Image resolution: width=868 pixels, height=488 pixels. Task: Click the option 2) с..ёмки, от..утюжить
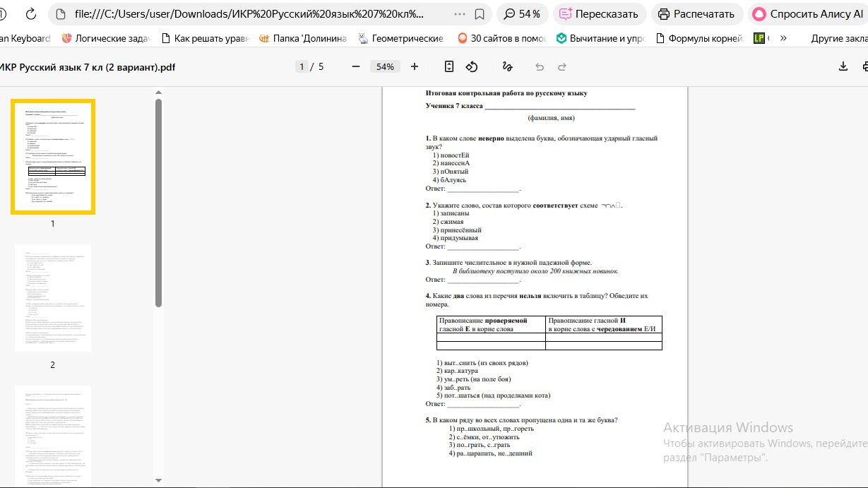pyautogui.click(x=484, y=437)
